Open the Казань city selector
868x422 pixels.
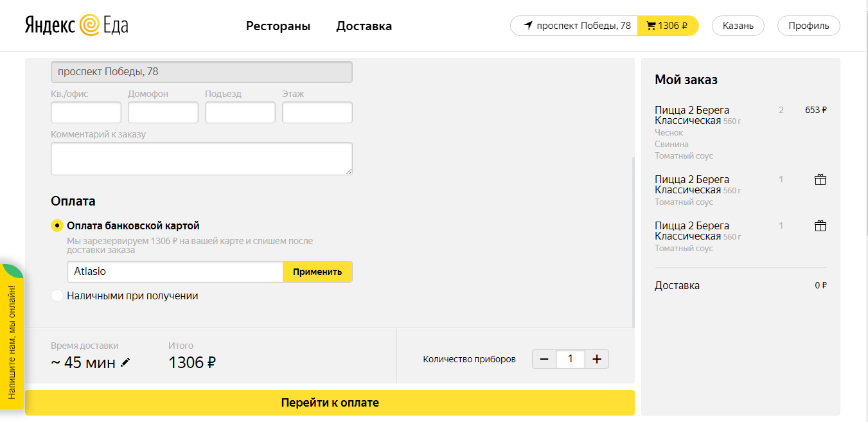[738, 26]
